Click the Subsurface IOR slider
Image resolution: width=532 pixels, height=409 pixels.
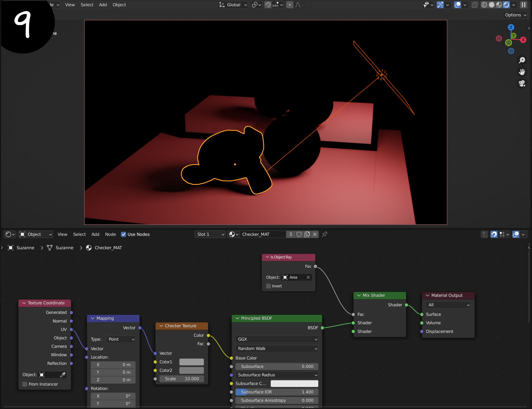pyautogui.click(x=277, y=392)
